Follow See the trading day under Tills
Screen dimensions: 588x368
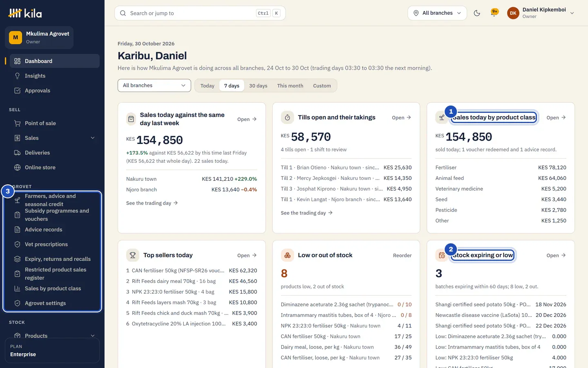(x=307, y=213)
